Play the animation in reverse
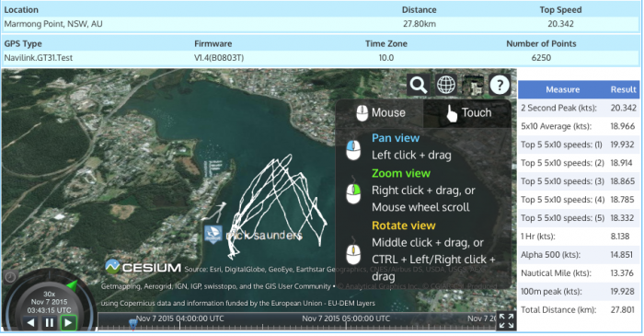 click(x=30, y=322)
